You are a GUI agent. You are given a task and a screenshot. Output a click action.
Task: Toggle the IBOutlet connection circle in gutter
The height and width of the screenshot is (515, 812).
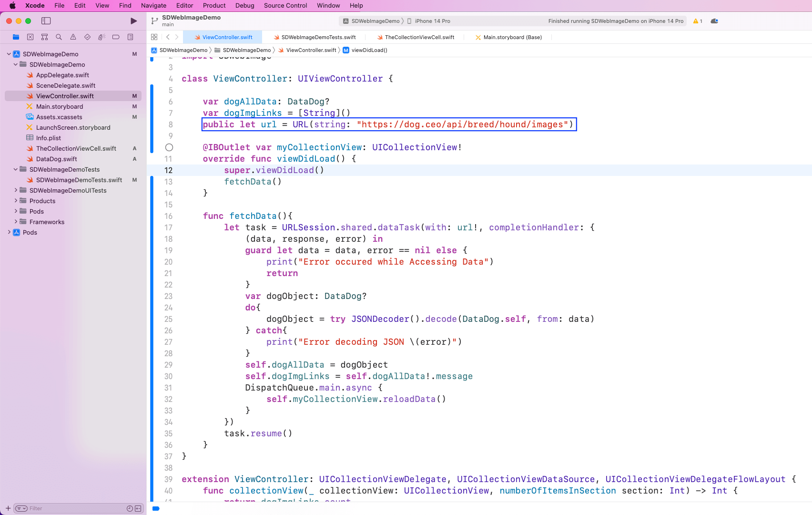(x=169, y=147)
